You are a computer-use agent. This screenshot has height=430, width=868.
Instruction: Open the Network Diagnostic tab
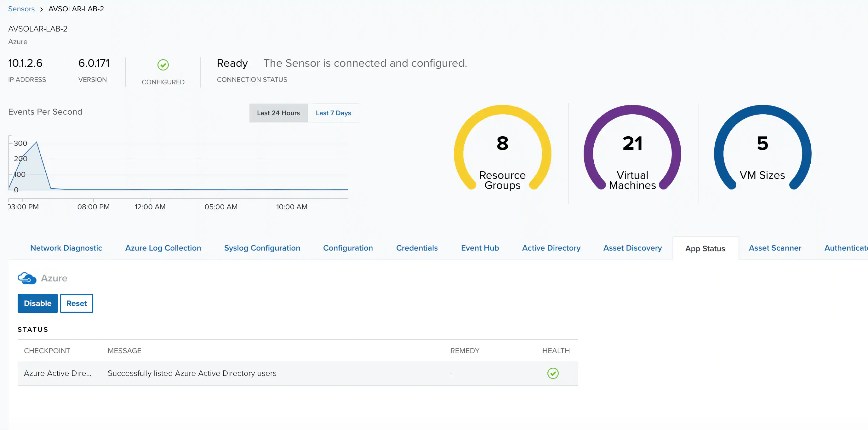66,248
